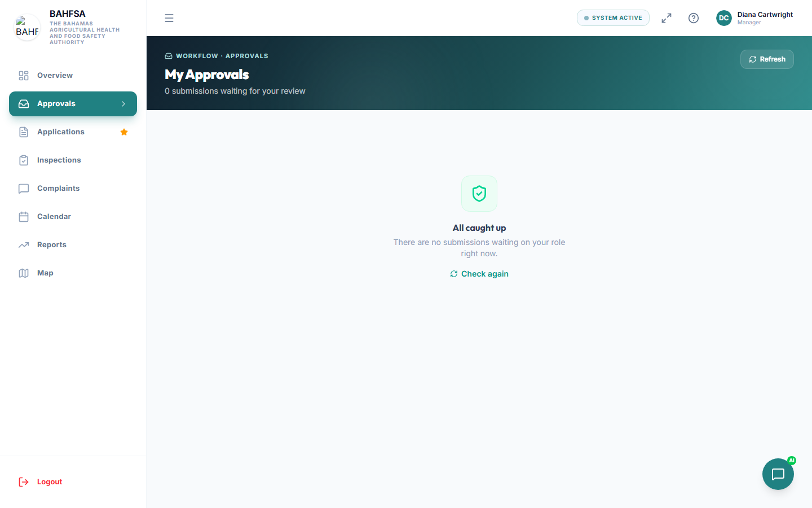Click the green shield checkmark icon
The image size is (812, 508).
[x=479, y=194]
